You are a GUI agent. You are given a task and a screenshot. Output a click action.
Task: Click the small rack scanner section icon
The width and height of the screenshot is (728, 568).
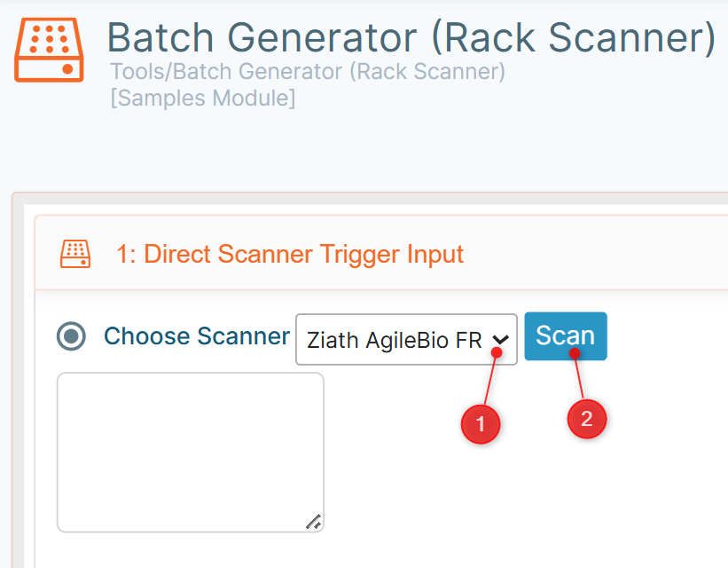[x=75, y=254]
